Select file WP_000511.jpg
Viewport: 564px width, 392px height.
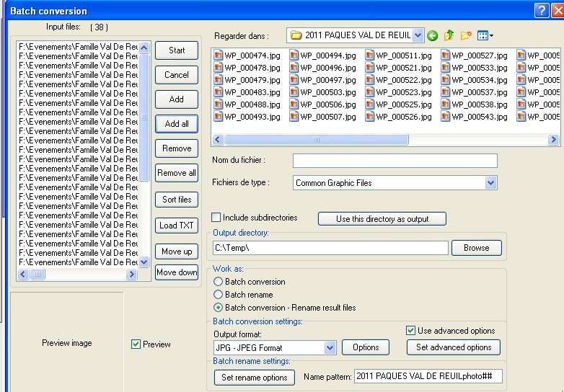pyautogui.click(x=403, y=55)
